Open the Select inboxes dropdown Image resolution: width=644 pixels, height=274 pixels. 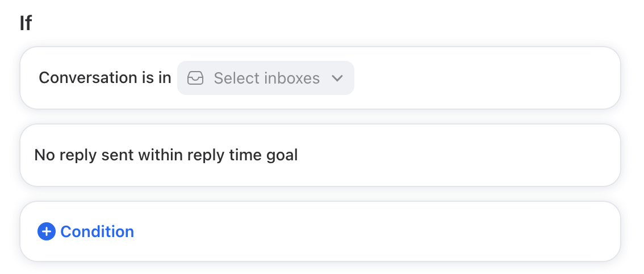click(266, 78)
